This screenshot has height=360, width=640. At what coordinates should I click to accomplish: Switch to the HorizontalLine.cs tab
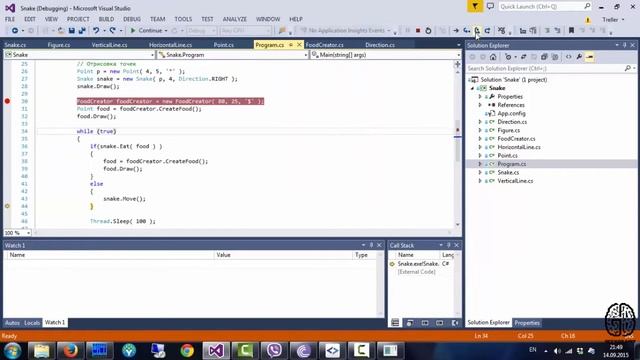click(170, 45)
